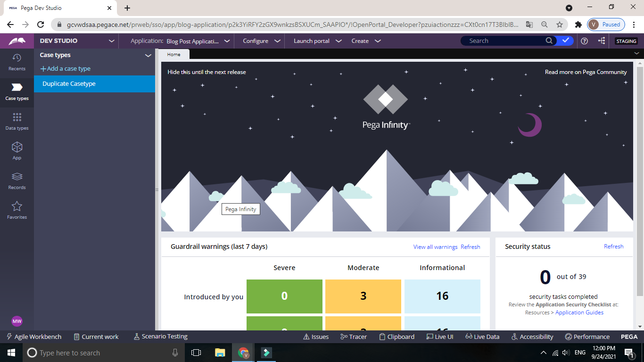Toggle the Live UI tool
The width and height of the screenshot is (644, 362).
pos(440,337)
